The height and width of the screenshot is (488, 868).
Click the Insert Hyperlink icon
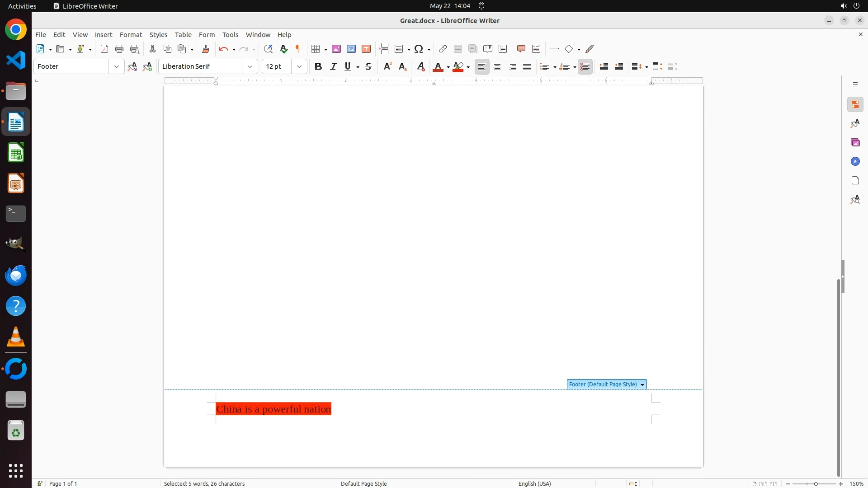pyautogui.click(x=443, y=49)
